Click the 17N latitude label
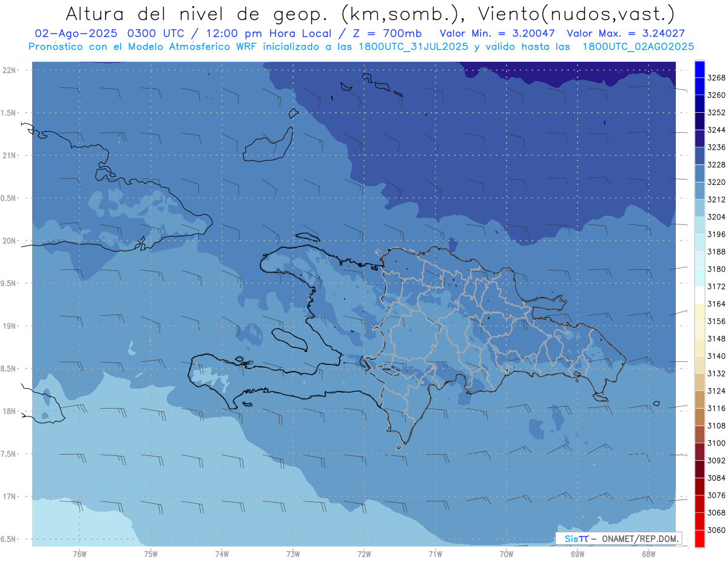This screenshot has height=562, width=728. 9,497
